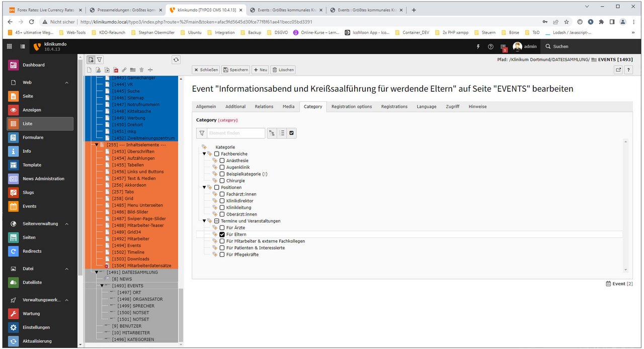Uncheck the Für Eltern category
Viewport: 644px width, 349px height.
pyautogui.click(x=222, y=235)
